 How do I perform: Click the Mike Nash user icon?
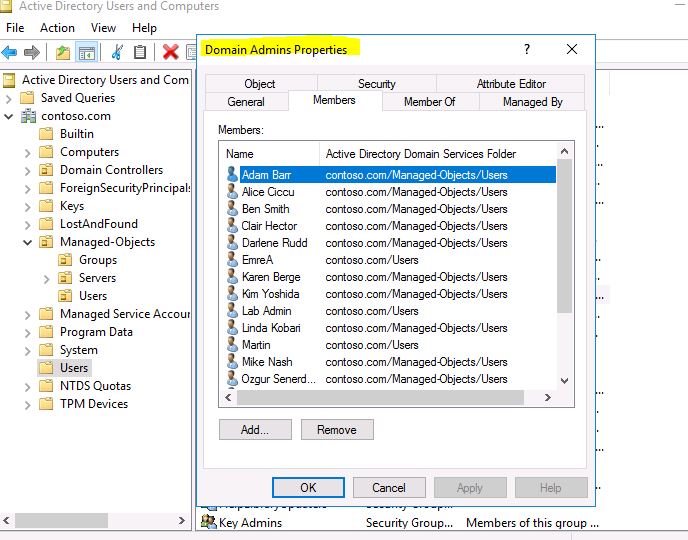[x=233, y=361]
